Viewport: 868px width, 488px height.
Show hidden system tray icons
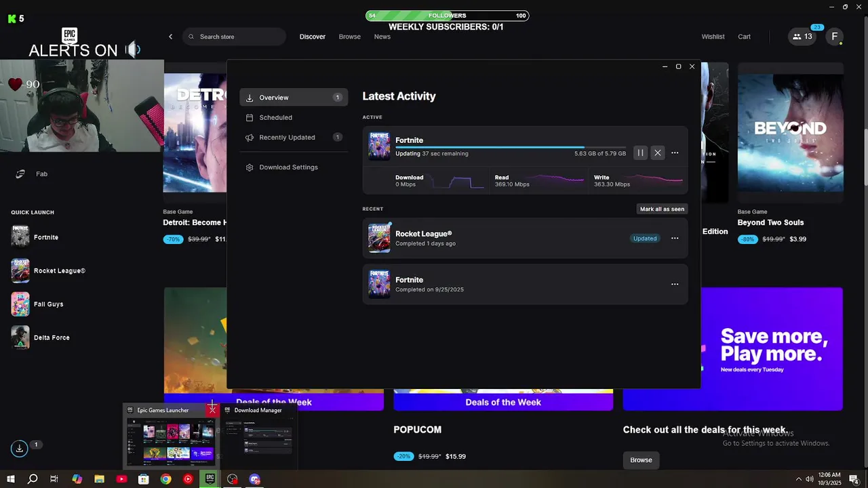pos(798,479)
